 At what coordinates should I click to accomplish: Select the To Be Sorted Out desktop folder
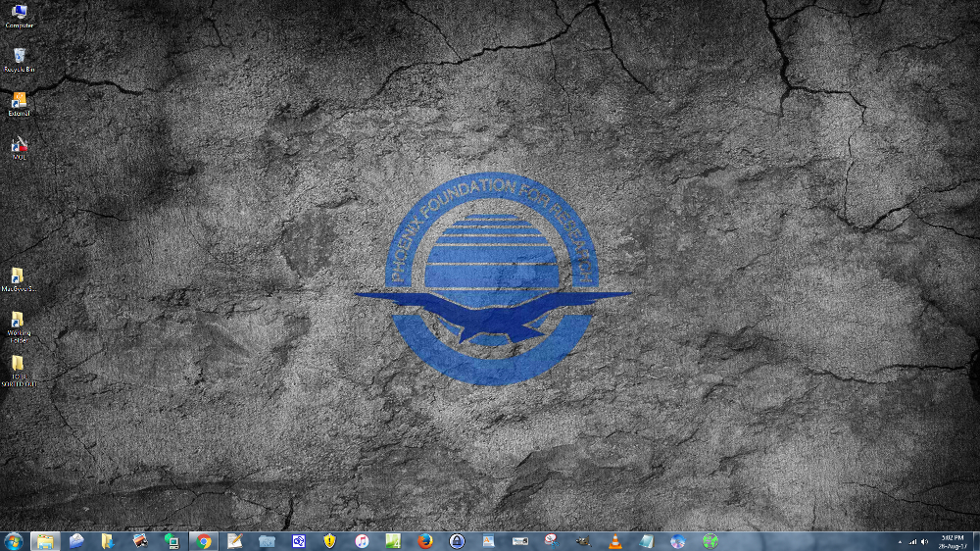click(19, 371)
